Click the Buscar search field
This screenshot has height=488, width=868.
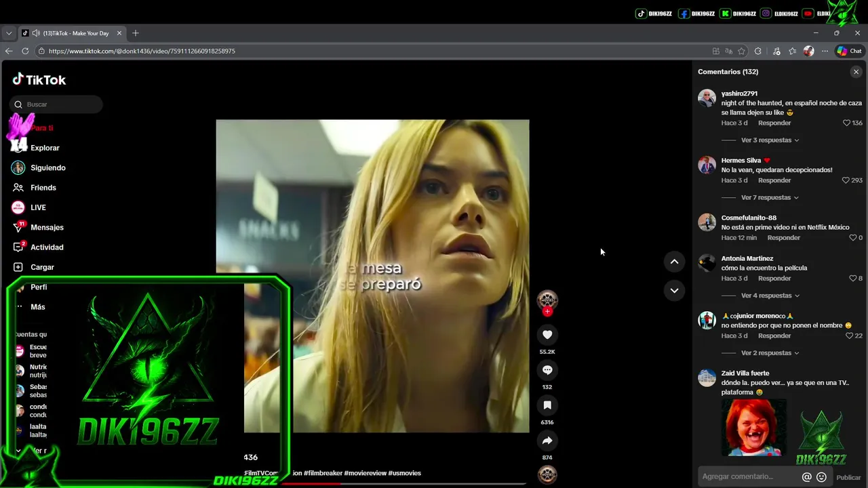(x=56, y=104)
